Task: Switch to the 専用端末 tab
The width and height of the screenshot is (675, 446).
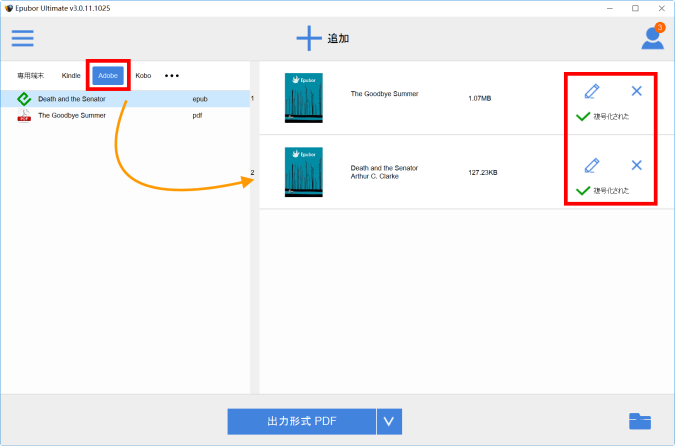Action: click(31, 76)
